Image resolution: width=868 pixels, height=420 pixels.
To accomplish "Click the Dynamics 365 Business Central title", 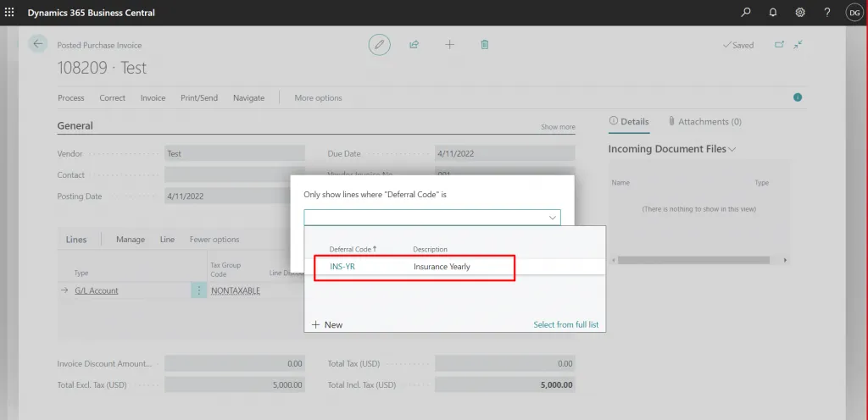I will [x=92, y=12].
